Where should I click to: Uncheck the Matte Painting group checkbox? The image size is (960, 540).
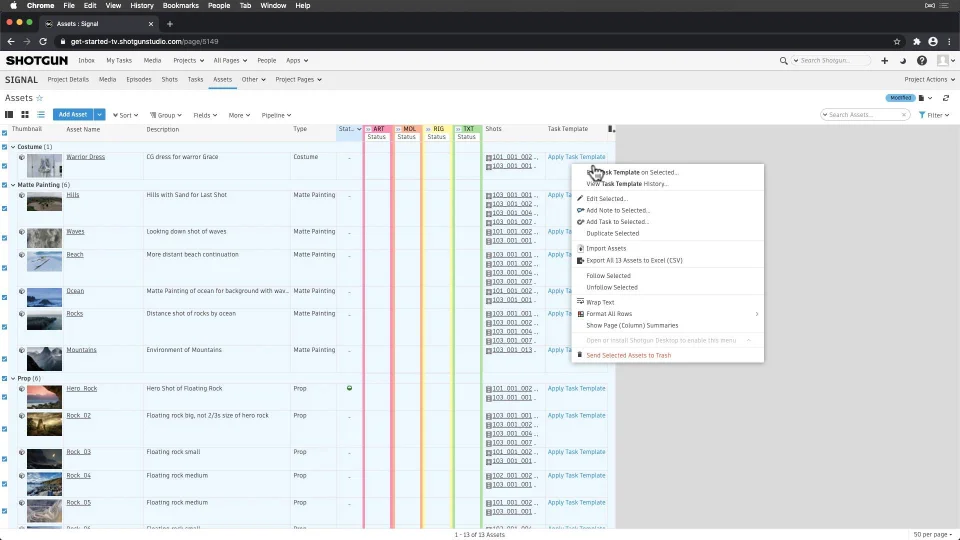[x=4, y=185]
